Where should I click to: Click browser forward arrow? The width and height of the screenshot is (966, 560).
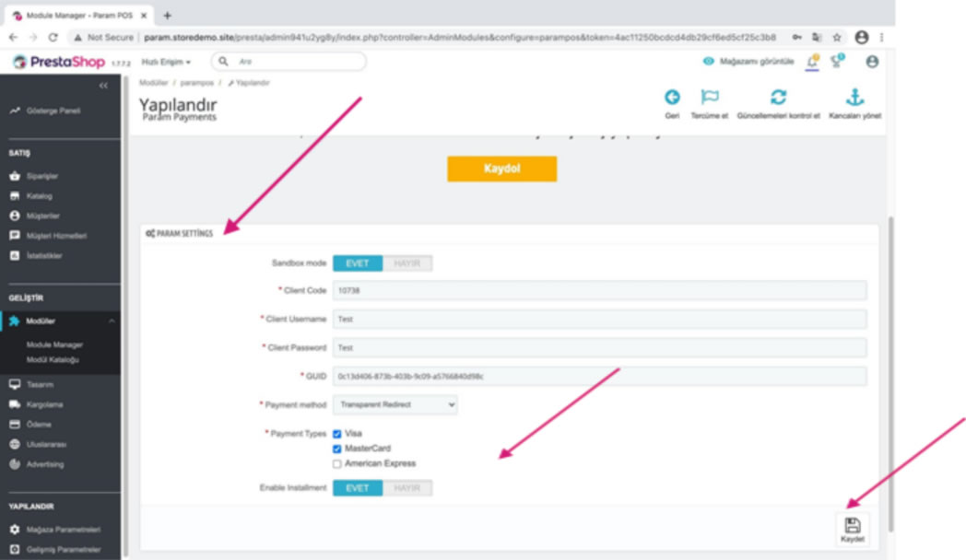pyautogui.click(x=32, y=38)
